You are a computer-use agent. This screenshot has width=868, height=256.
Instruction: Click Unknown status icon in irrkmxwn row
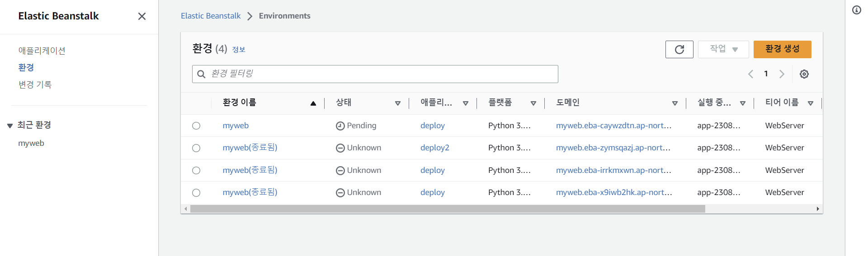point(340,171)
